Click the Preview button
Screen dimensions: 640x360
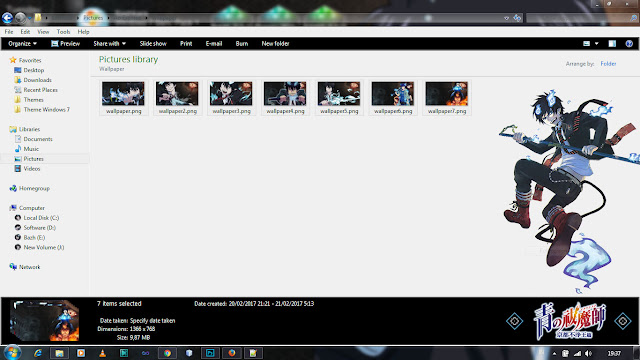point(65,44)
